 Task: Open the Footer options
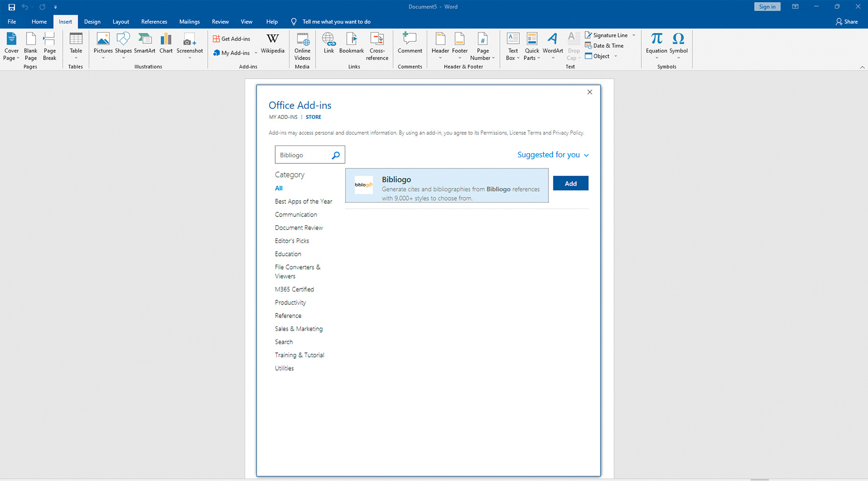[x=460, y=46]
